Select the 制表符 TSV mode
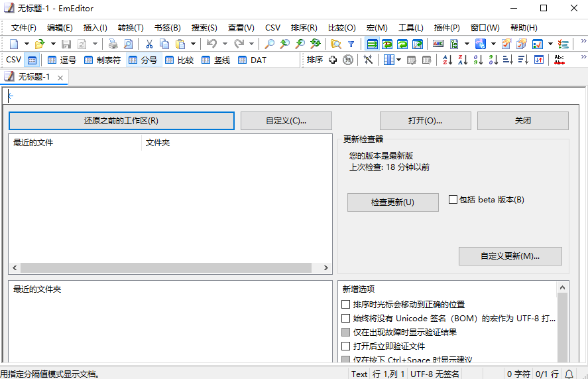This screenshot has width=588, height=379. tap(102, 60)
